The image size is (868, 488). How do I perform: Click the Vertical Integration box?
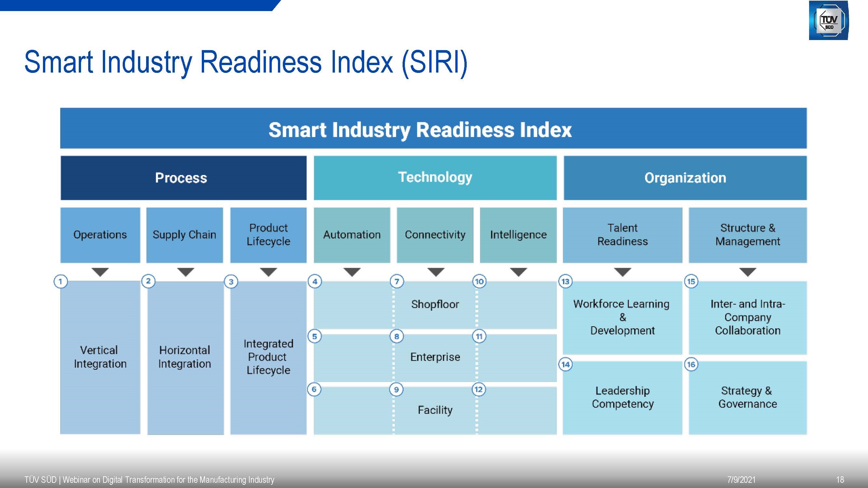(x=100, y=357)
